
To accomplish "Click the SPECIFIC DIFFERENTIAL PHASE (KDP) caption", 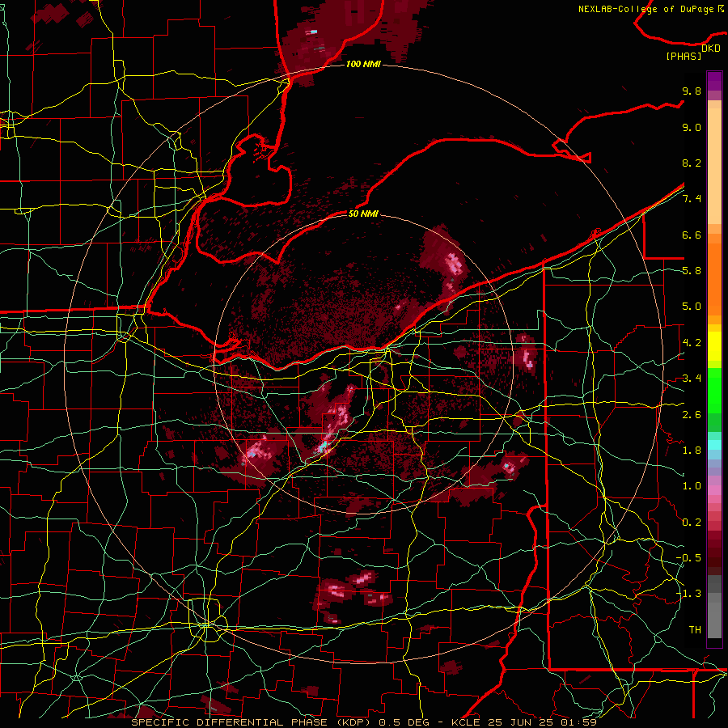I will tap(253, 722).
